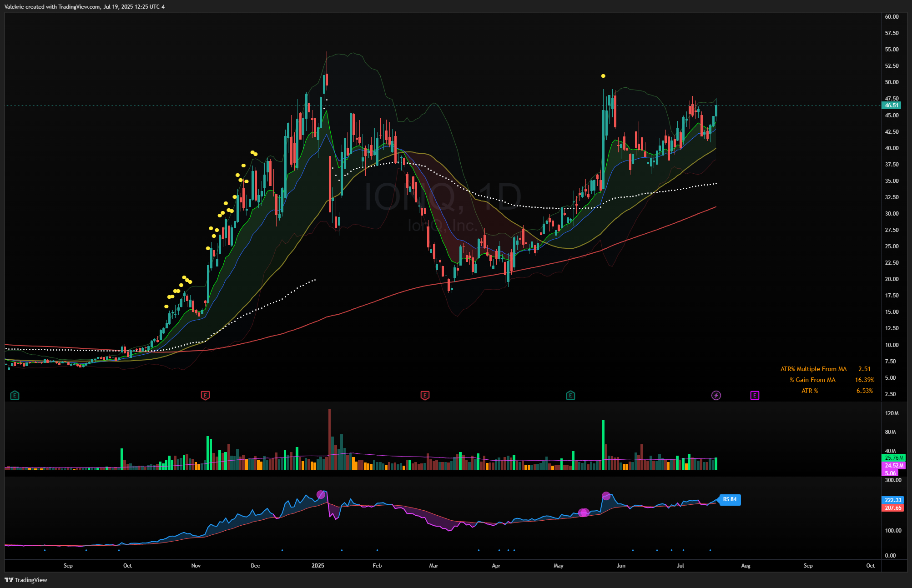Click the TradingView logo at bottom left
This screenshot has height=588, width=912.
tap(26, 580)
